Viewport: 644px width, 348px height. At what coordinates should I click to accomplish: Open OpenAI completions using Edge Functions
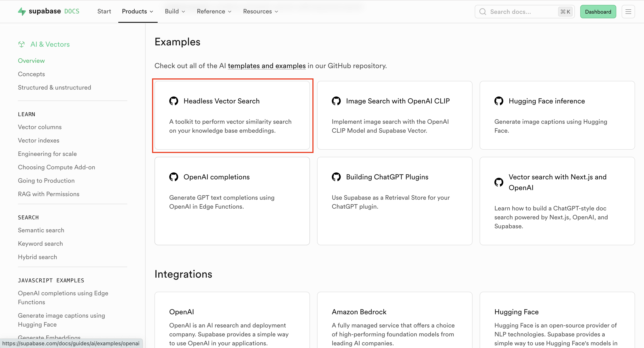click(63, 298)
